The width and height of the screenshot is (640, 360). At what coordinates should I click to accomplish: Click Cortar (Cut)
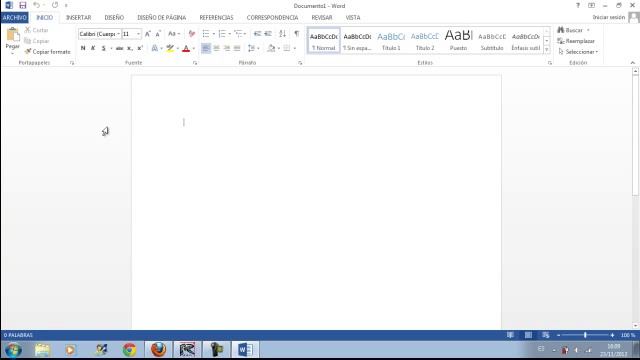pyautogui.click(x=37, y=30)
